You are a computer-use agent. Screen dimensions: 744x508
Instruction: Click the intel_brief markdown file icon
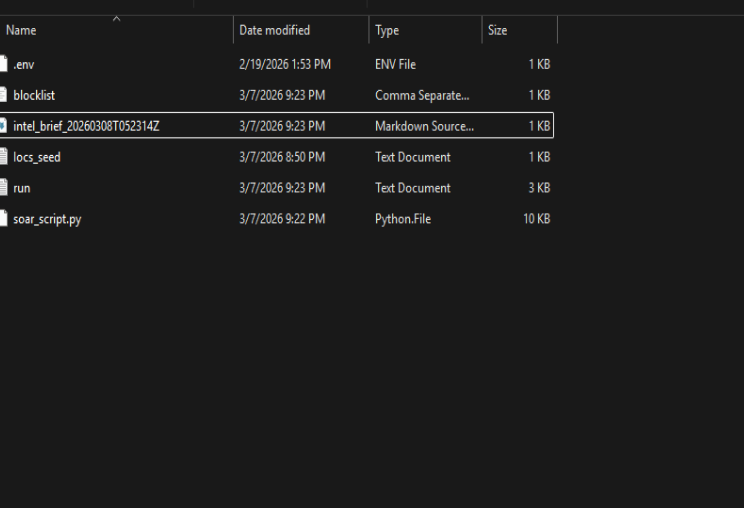[x=4, y=126]
